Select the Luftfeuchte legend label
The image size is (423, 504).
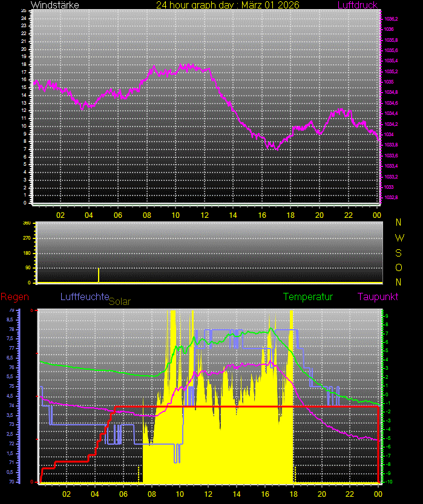point(84,296)
